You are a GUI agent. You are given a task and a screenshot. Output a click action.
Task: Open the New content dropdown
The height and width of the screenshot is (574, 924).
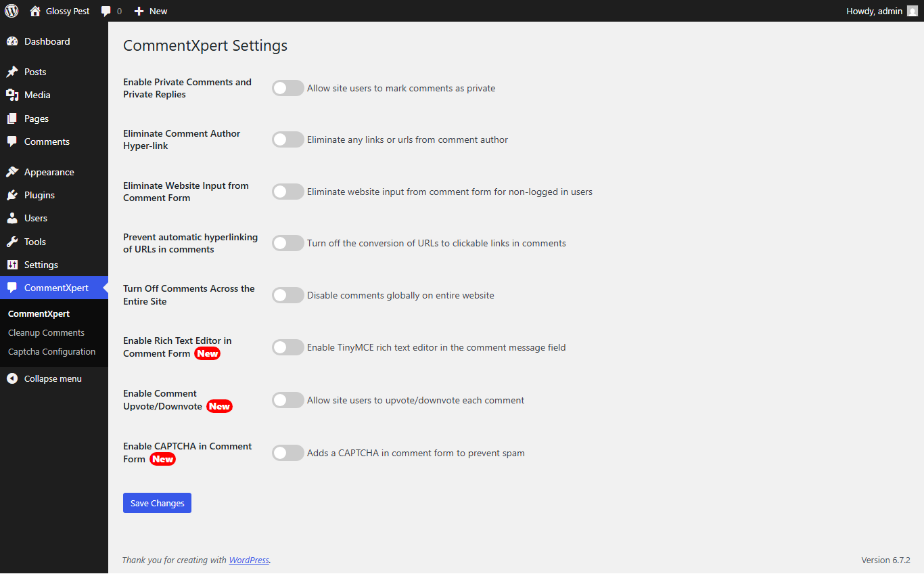pos(151,11)
